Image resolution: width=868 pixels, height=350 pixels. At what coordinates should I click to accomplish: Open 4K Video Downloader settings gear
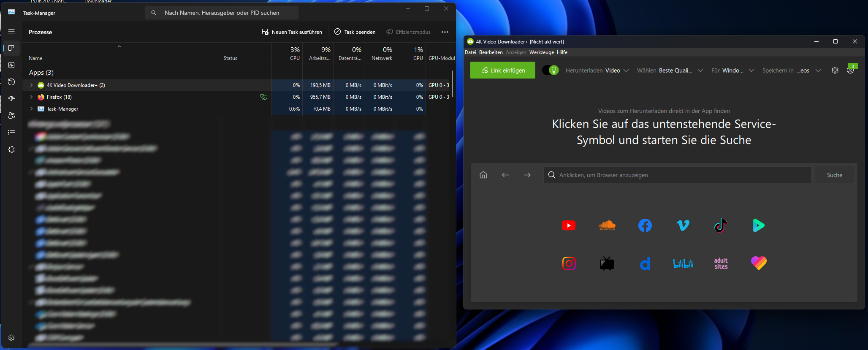[835, 70]
